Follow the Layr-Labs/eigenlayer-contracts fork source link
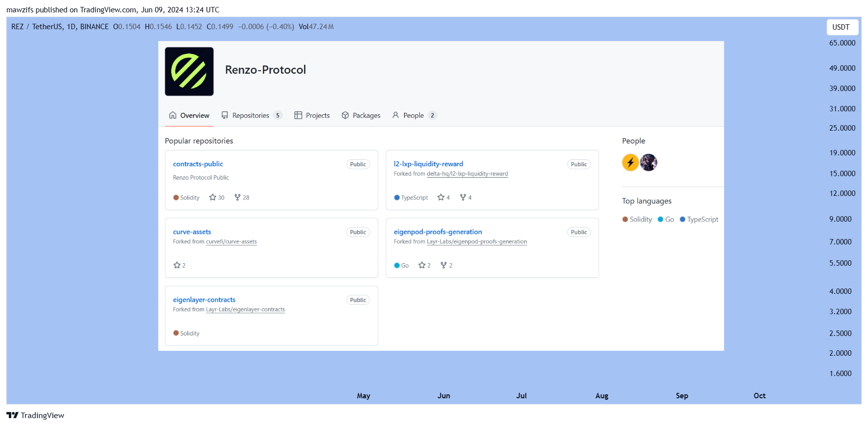This screenshot has width=868, height=426. 245,309
